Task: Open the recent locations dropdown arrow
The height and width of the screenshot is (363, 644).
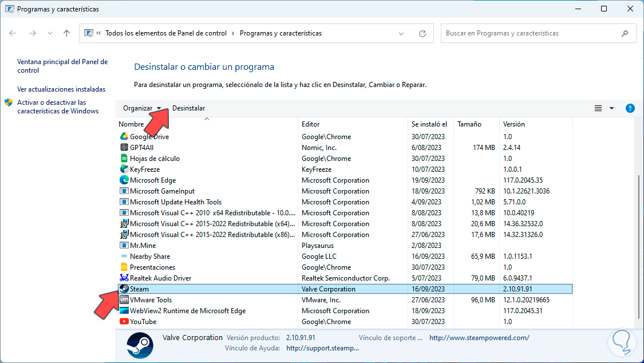Action: point(50,33)
